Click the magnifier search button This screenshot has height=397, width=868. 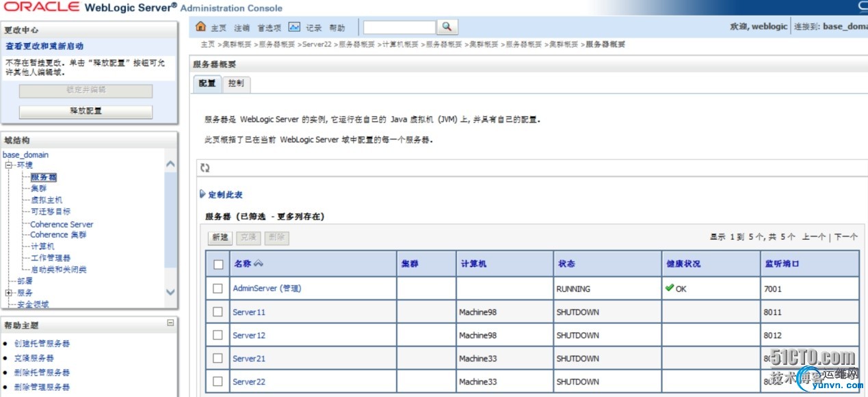point(447,27)
